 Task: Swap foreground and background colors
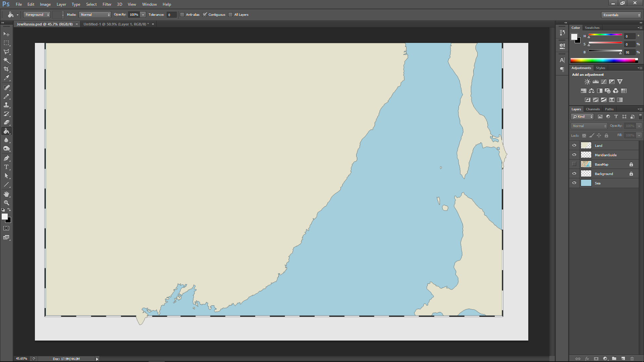[x=9, y=210]
